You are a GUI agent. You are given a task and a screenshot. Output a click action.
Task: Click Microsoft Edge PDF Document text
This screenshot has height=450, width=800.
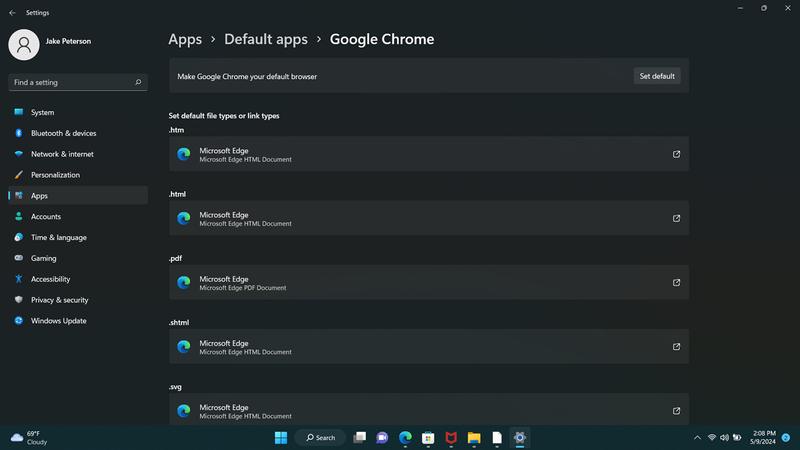click(242, 288)
